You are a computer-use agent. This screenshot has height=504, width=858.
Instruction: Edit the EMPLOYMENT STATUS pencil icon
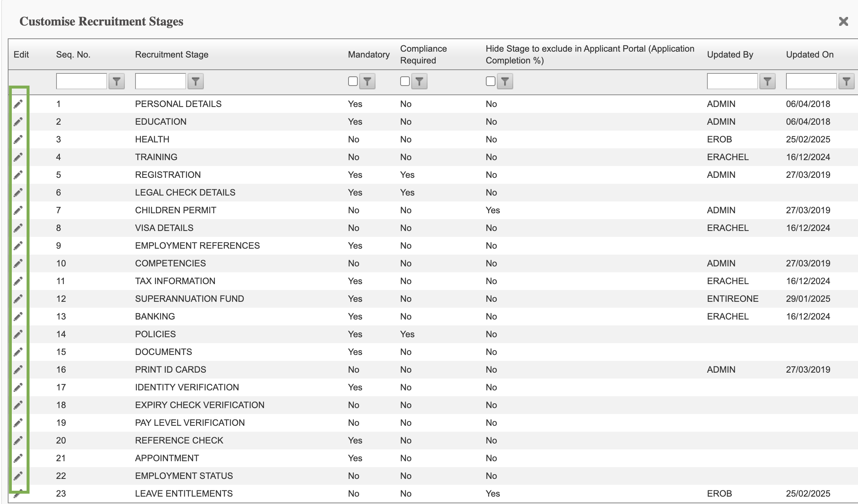(x=18, y=476)
